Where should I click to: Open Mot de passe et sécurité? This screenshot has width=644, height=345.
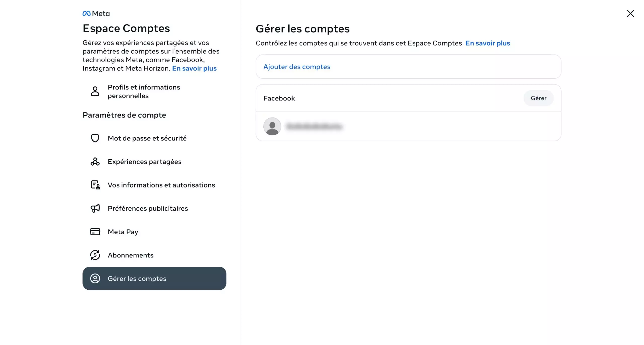147,138
